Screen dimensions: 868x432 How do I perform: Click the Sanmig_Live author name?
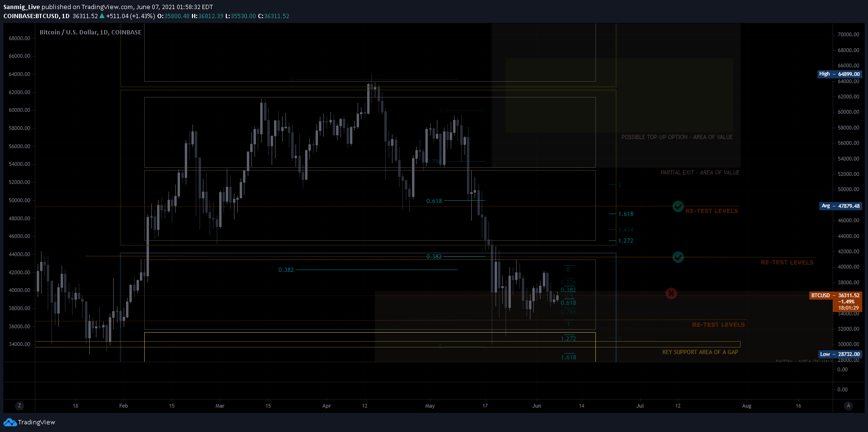click(21, 7)
